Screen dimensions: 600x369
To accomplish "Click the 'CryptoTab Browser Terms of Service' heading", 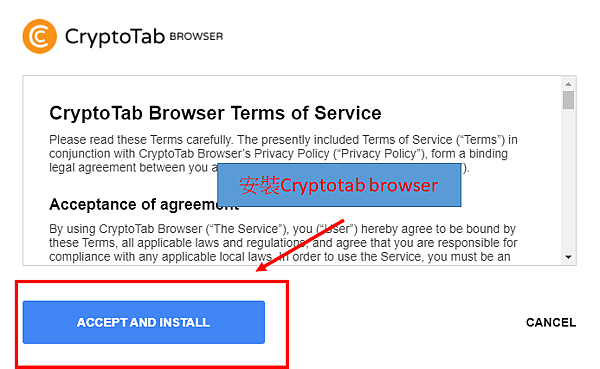I will (x=215, y=113).
